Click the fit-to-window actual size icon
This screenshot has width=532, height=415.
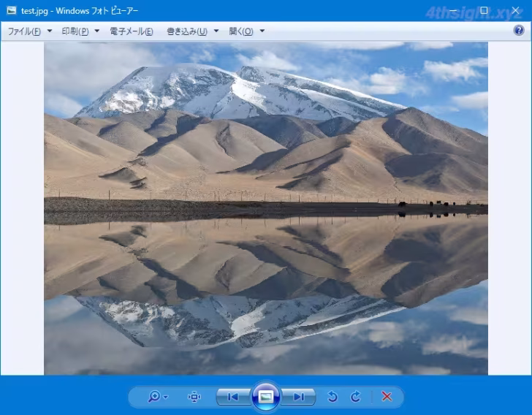pyautogui.click(x=194, y=396)
